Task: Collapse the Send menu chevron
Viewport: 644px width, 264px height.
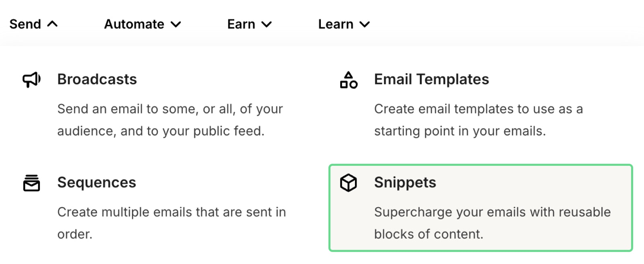Action: [x=52, y=24]
